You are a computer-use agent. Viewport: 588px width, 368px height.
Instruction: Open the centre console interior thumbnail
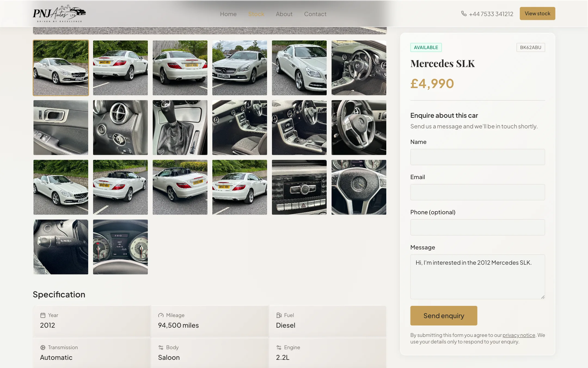[299, 128]
